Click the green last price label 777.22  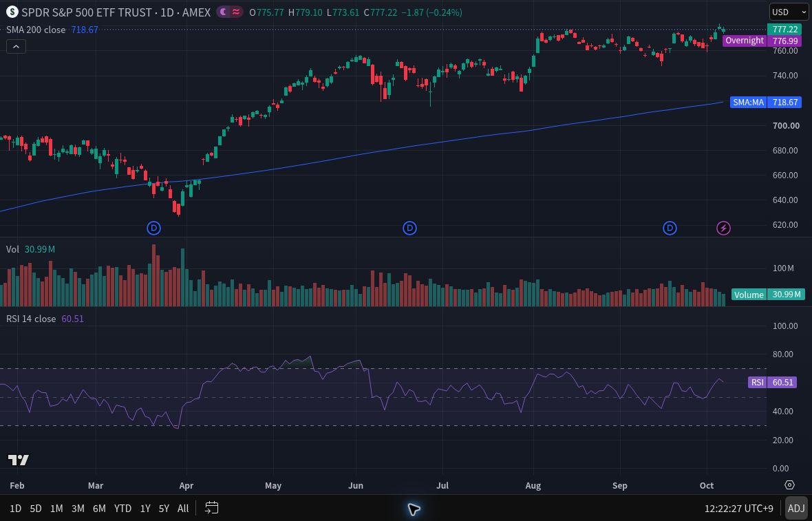(784, 29)
